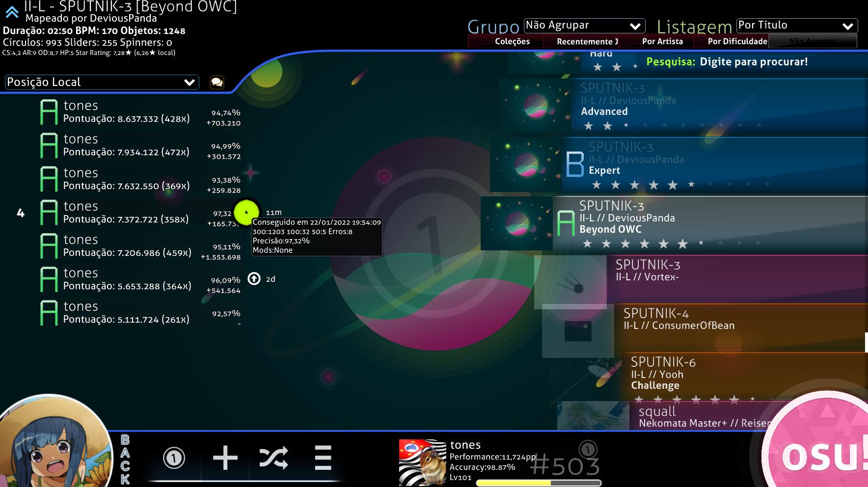Open the Posição Local ranking dropdown
Screen dimensions: 868x487
click(x=102, y=82)
